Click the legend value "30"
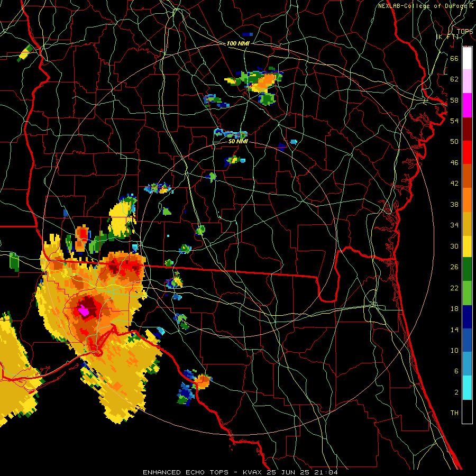476x476 pixels. tap(454, 246)
